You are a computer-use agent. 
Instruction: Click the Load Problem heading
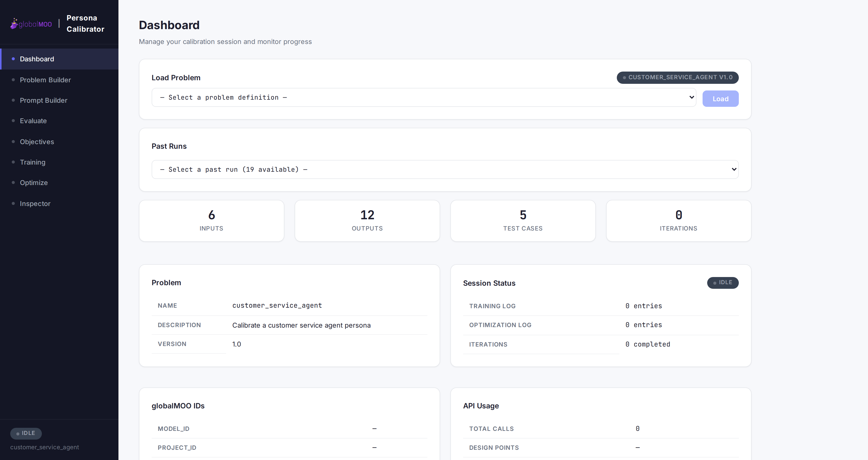(176, 78)
